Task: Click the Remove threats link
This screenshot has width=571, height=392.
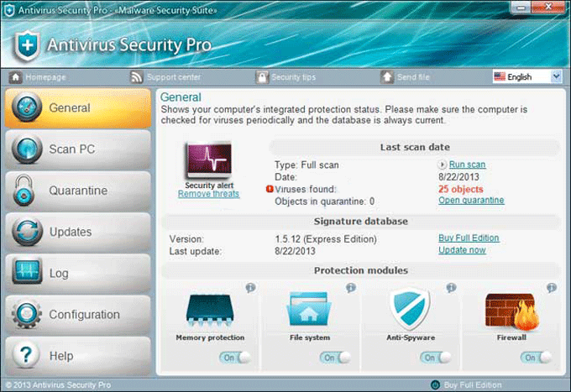Action: pos(208,194)
